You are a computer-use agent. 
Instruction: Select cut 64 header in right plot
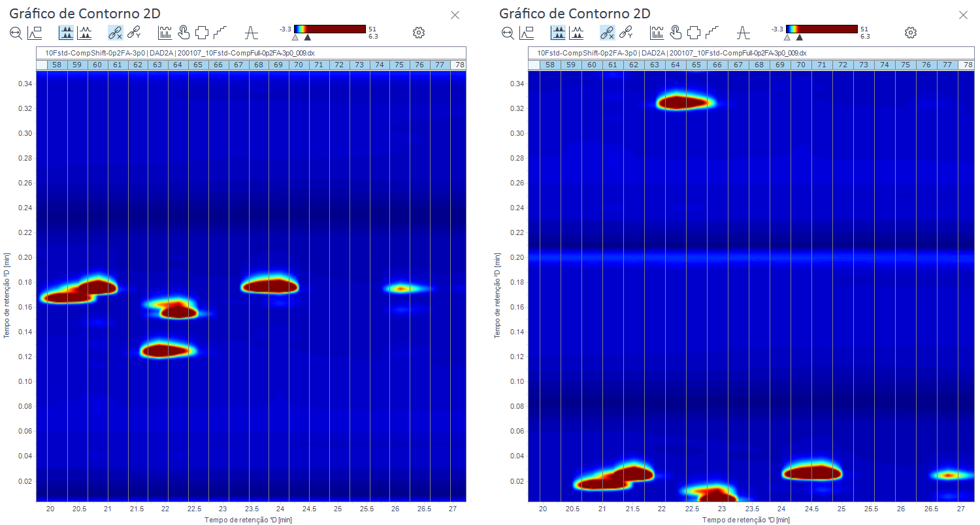point(676,65)
